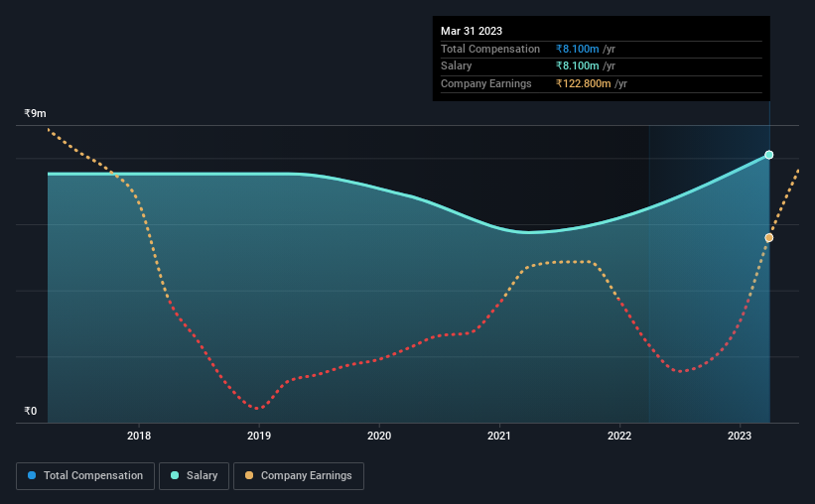Select the orange earnings data point at 2023
The image size is (815, 504).
click(769, 238)
